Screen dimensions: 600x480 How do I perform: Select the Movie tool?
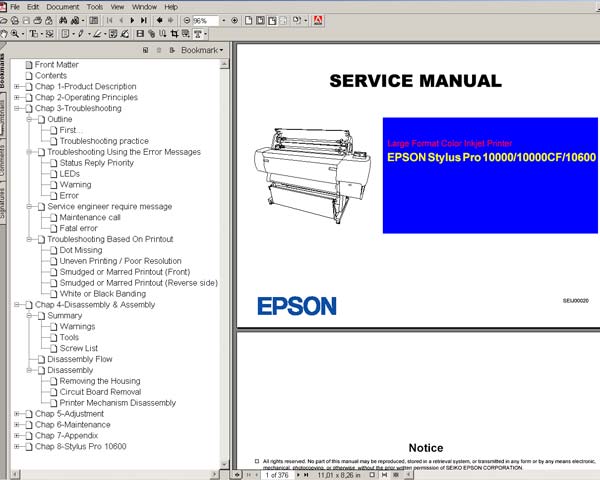point(140,34)
